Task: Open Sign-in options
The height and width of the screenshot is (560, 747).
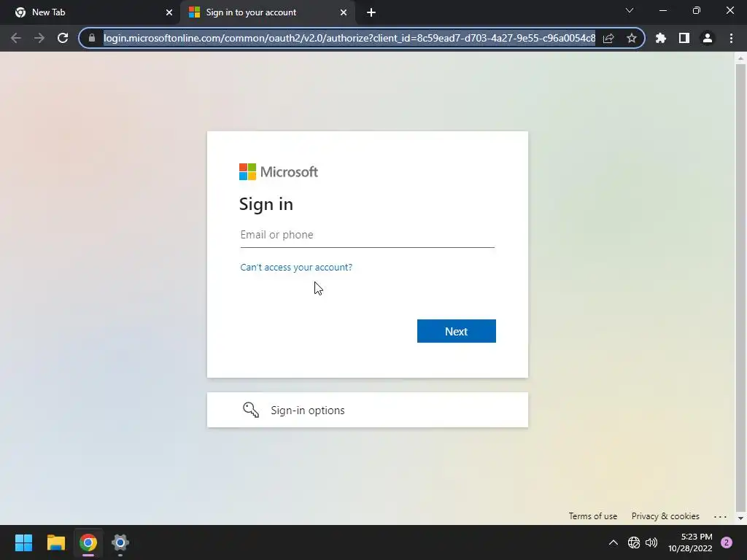Action: (368, 410)
